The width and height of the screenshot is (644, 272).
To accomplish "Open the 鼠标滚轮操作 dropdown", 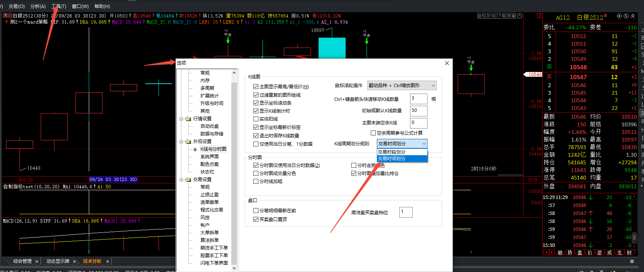I will tap(402, 86).
